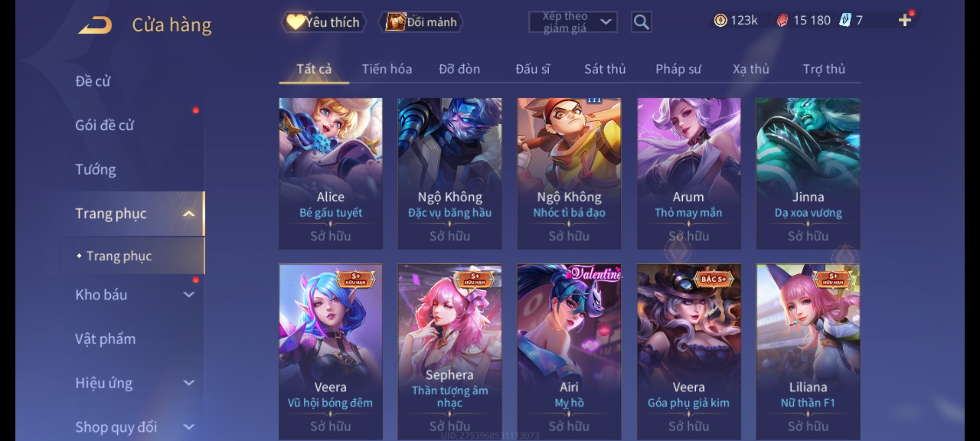Open Xếp theo giảm giá sort dropdown
The width and height of the screenshot is (980, 441).
(572, 22)
